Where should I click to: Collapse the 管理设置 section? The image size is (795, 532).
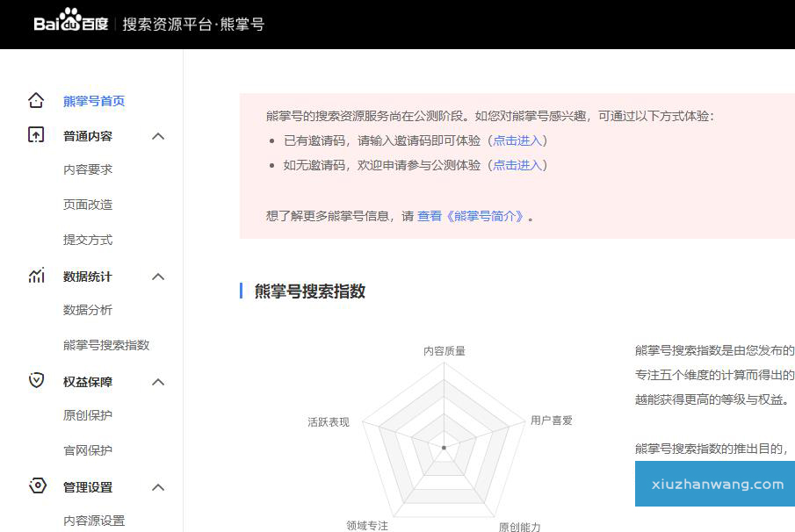pyautogui.click(x=158, y=487)
